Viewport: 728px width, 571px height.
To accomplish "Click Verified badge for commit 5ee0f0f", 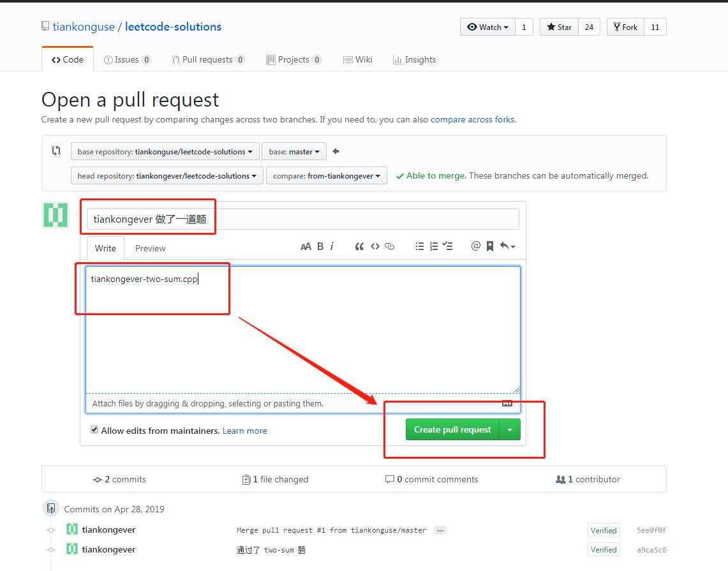I will point(604,530).
